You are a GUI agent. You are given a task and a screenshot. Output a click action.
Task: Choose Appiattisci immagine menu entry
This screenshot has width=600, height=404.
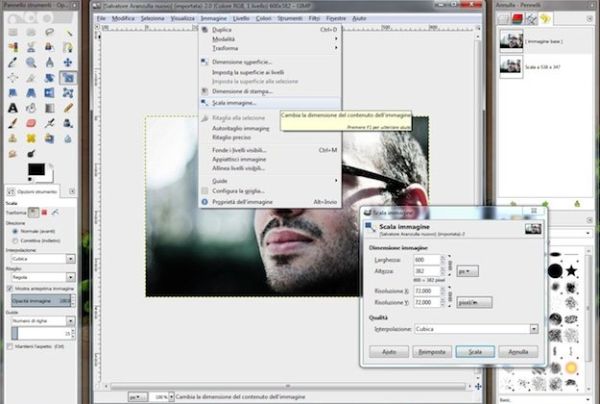pyautogui.click(x=270, y=159)
